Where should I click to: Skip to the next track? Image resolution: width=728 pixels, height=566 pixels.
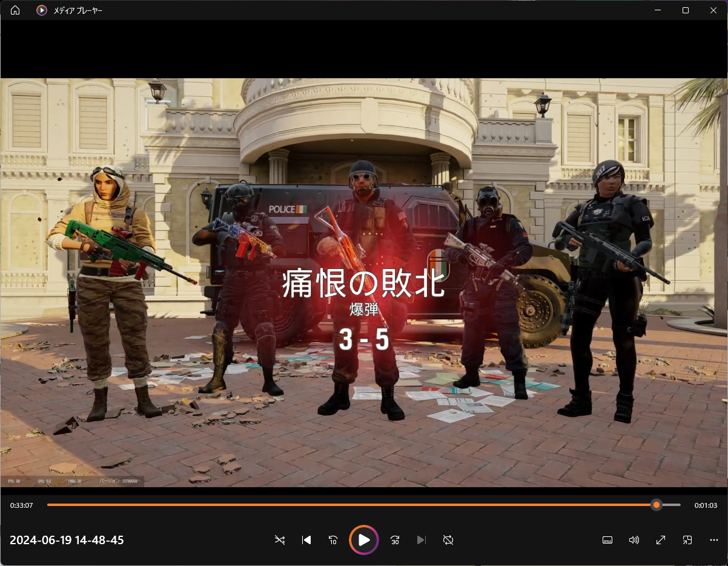coord(422,540)
